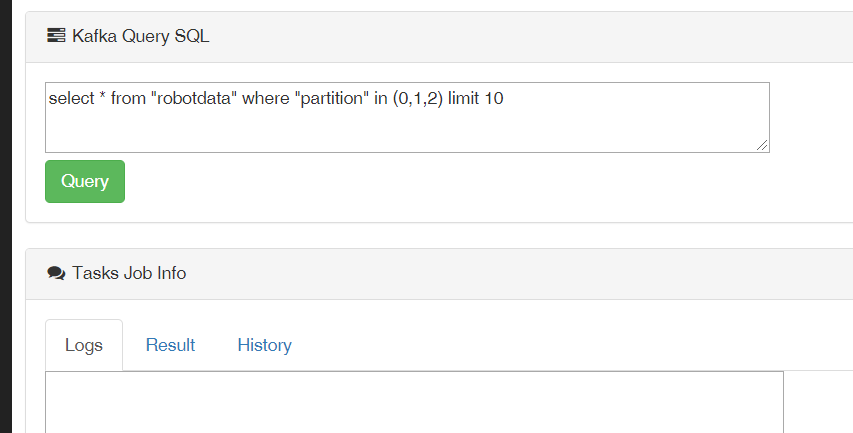Grab the SQL textarea resize handle
This screenshot has width=853, height=433.
pyautogui.click(x=762, y=145)
